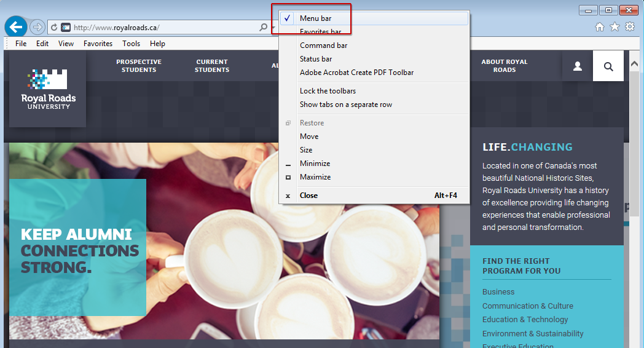Image resolution: width=644 pixels, height=348 pixels.
Task: Open the Help menu
Action: point(157,44)
